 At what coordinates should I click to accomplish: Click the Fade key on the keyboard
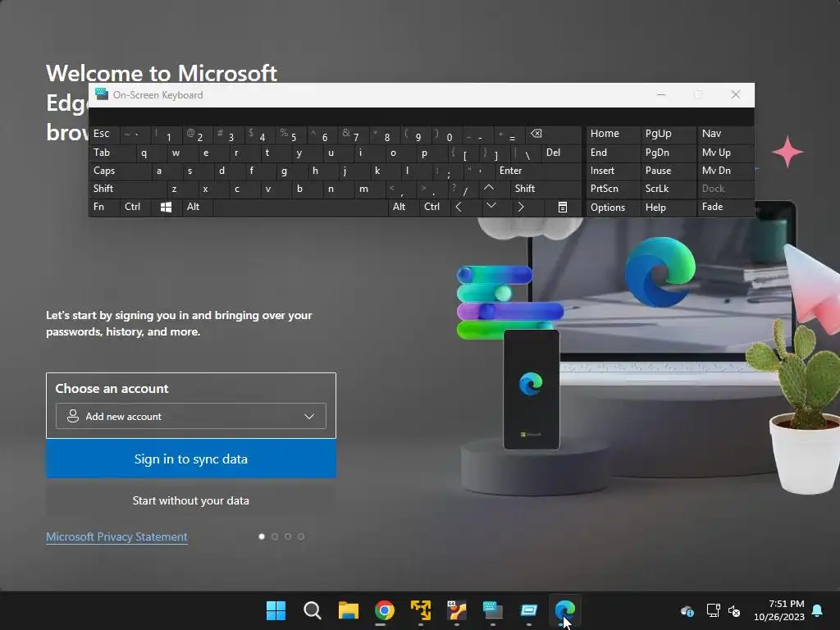point(725,207)
